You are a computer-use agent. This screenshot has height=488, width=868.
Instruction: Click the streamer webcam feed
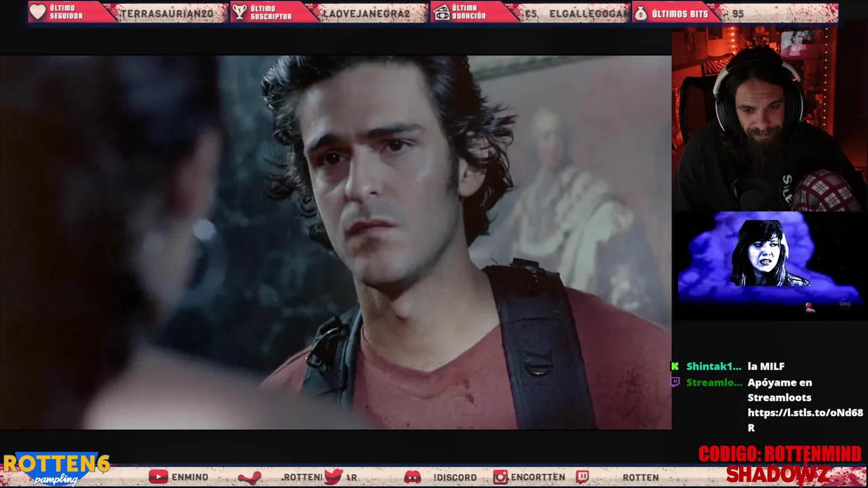coord(770,119)
